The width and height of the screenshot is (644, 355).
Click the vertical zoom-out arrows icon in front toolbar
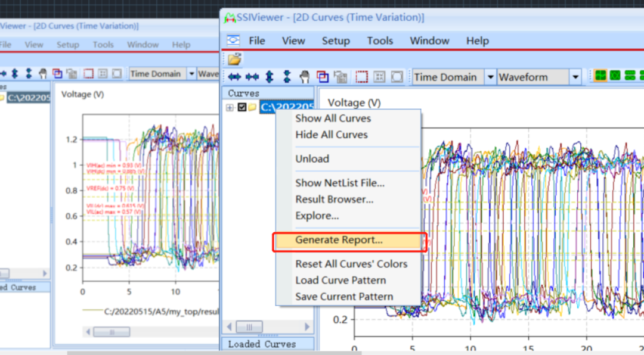tap(270, 77)
